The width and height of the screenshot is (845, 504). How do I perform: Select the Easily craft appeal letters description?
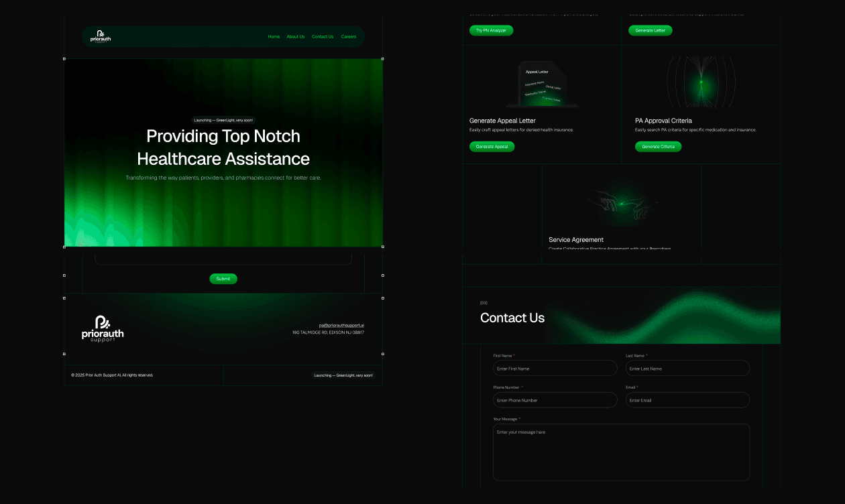(521, 130)
